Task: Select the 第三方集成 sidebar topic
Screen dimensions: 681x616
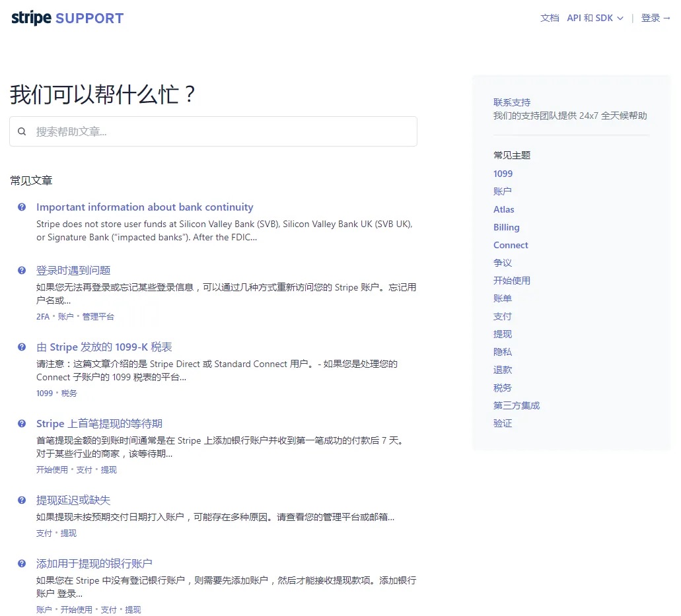Action: [517, 405]
